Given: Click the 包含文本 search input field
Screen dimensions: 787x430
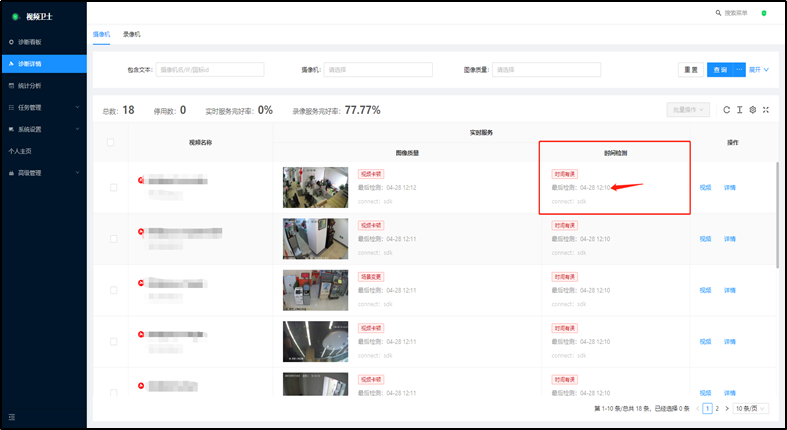Looking at the screenshot, I should [x=210, y=70].
